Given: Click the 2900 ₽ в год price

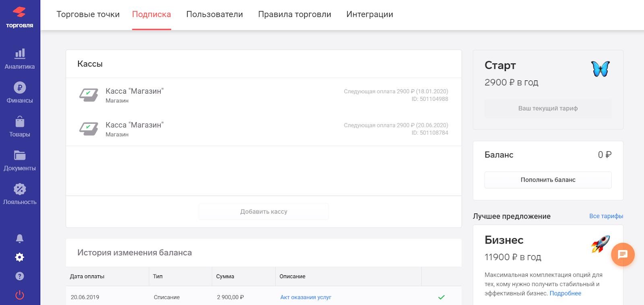Looking at the screenshot, I should (x=511, y=82).
